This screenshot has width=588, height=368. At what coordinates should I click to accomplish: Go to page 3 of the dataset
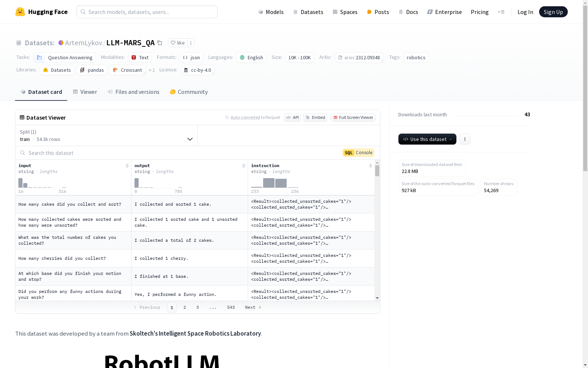pyautogui.click(x=197, y=307)
